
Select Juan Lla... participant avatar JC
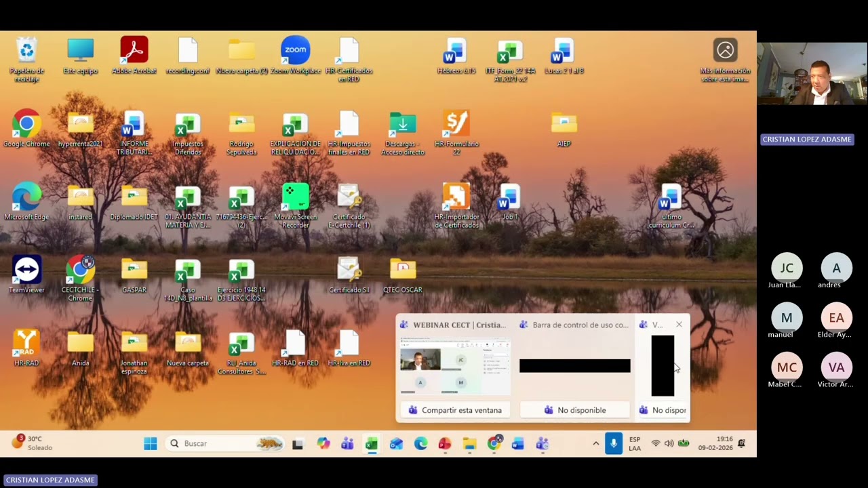click(787, 268)
